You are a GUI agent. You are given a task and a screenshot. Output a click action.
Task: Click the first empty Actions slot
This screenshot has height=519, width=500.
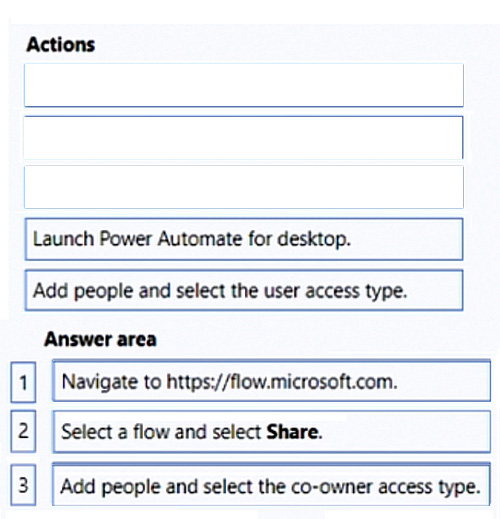pos(244,85)
